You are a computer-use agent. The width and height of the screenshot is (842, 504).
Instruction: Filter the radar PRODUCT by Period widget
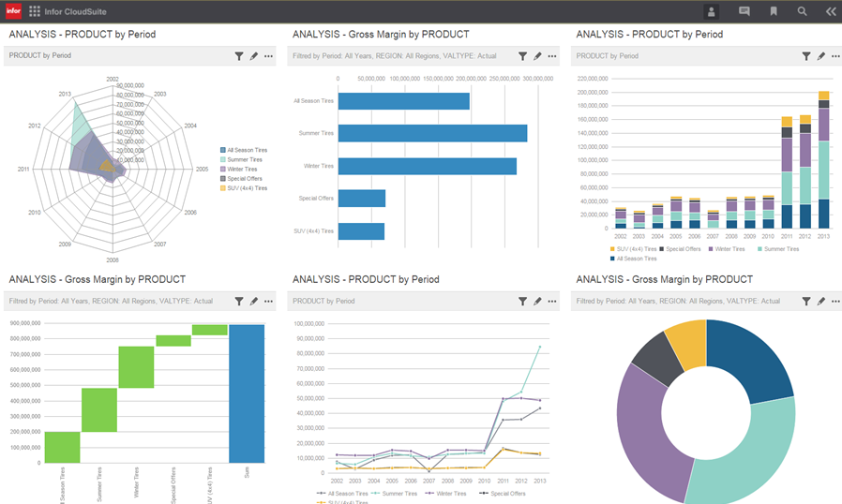click(x=239, y=56)
